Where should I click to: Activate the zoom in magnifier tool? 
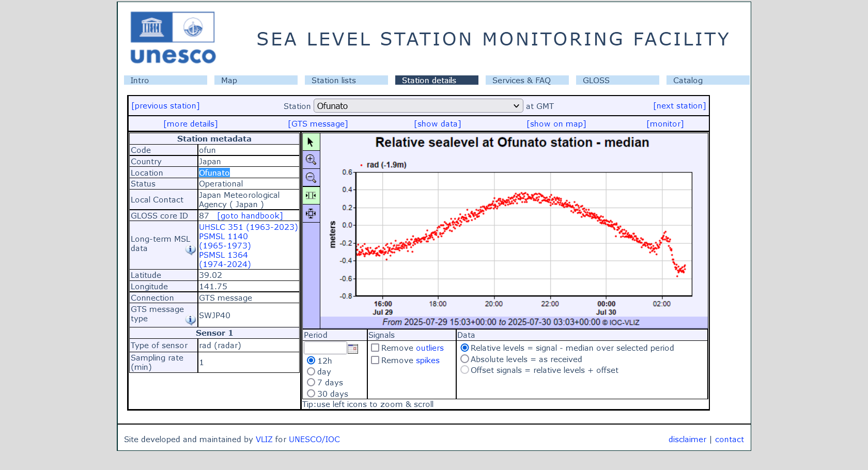coord(311,160)
